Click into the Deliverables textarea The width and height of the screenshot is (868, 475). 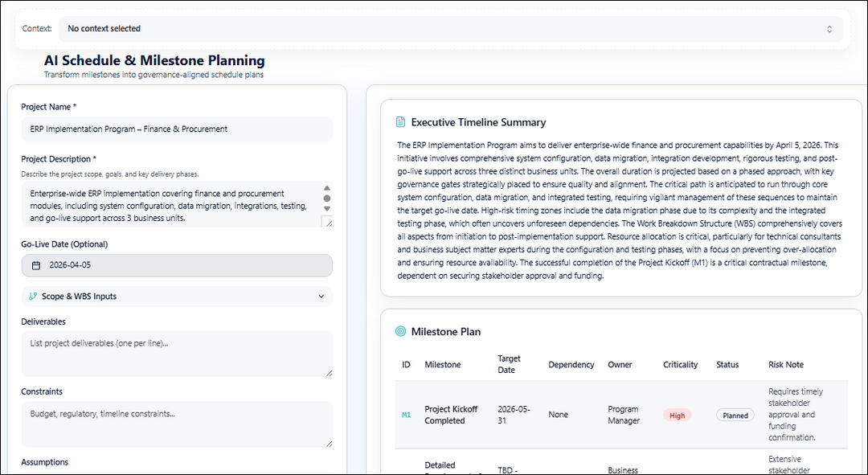177,354
